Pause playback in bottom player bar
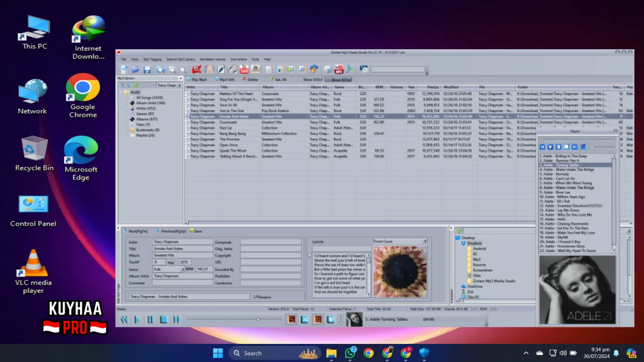Image resolution: width=644 pixels, height=362 pixels. point(150,319)
